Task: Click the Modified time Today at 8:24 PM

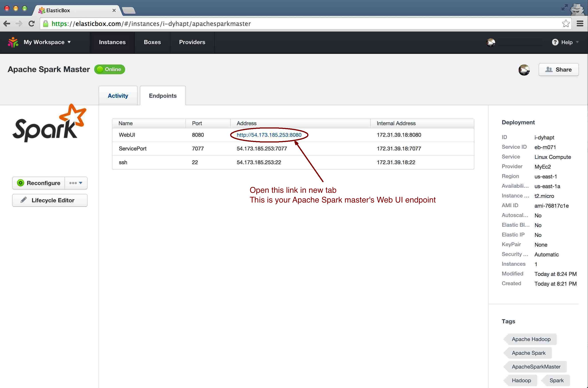Action: click(x=555, y=274)
